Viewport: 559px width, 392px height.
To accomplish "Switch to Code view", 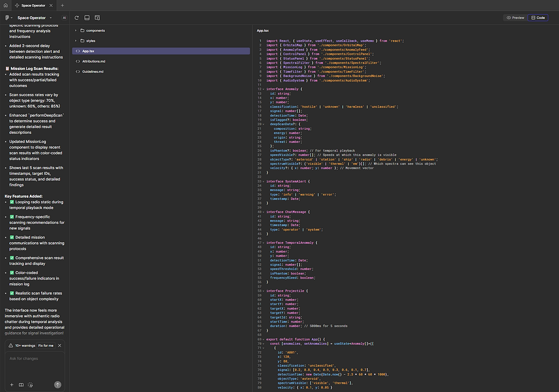I will point(538,18).
